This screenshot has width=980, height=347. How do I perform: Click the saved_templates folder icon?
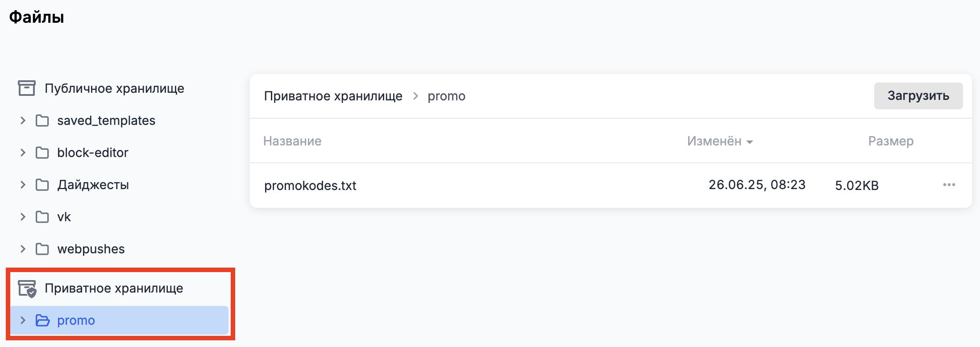coord(42,120)
